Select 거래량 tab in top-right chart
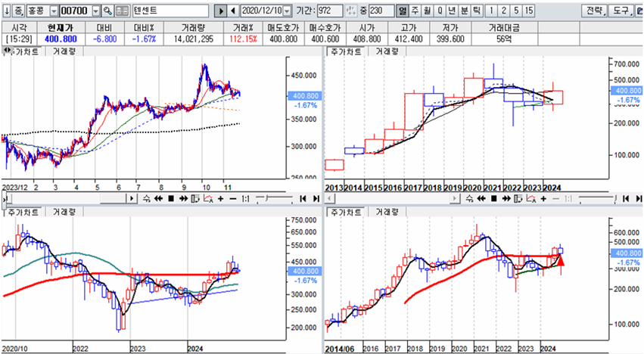644x354 pixels. coord(387,51)
